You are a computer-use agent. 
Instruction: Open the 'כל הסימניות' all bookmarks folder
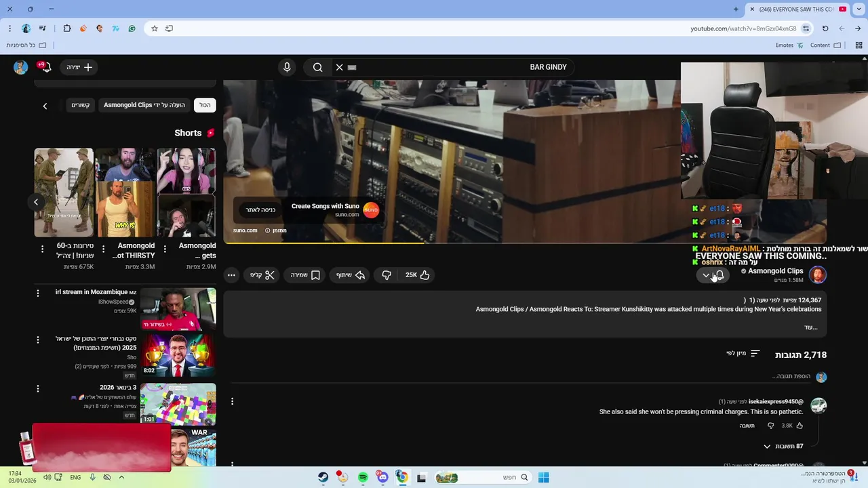26,45
